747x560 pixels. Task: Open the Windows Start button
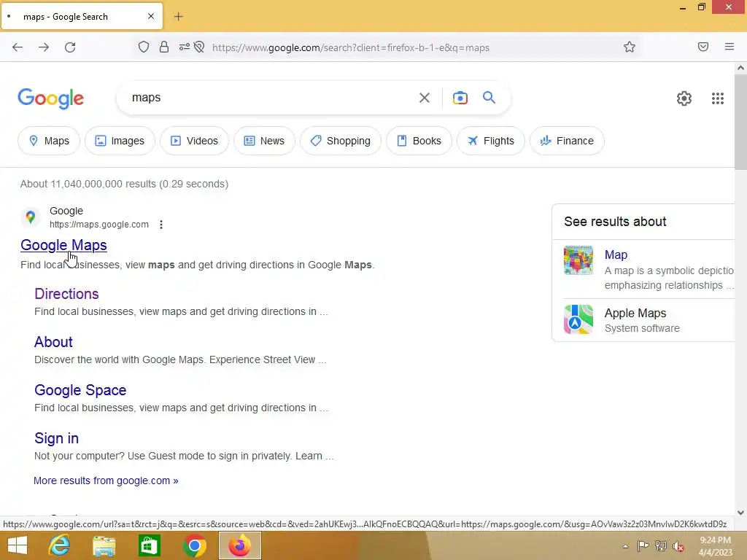[18, 545]
